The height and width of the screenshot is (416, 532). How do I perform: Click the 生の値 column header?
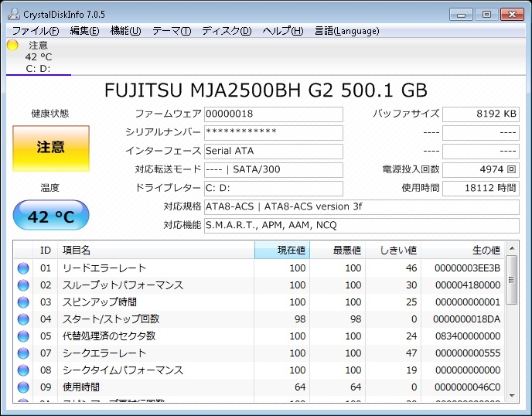coord(464,250)
